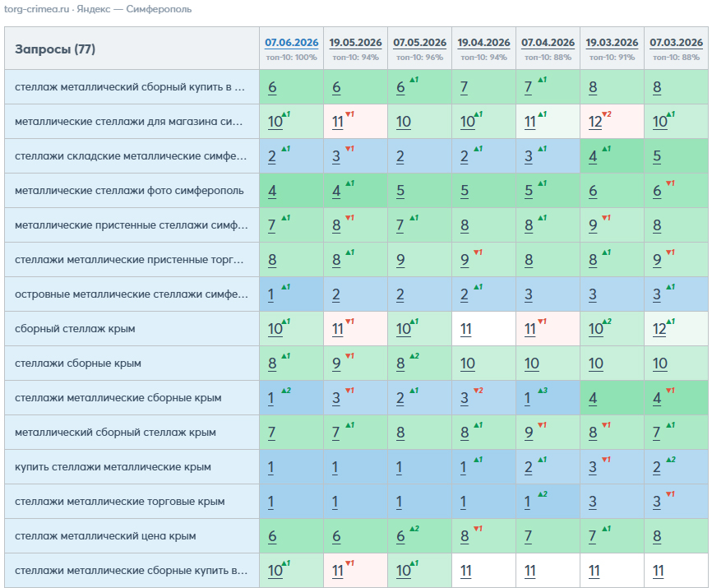
Task: Open position 1 for 'стеллажи металлические торговые крым' on 07.04.2026
Action: tap(527, 502)
